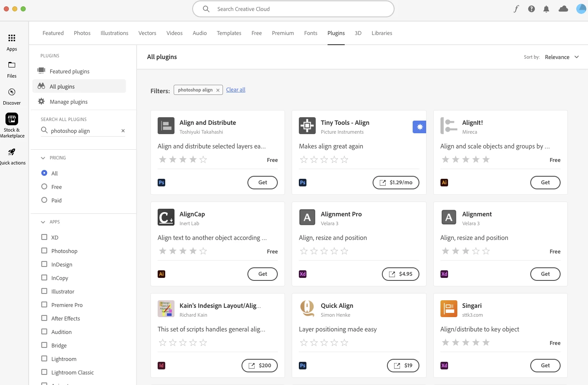Open the fonts 'f' icon

(516, 9)
